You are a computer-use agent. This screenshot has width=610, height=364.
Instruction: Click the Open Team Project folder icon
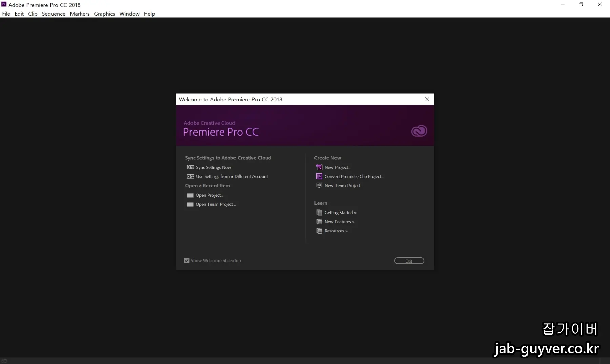point(190,204)
